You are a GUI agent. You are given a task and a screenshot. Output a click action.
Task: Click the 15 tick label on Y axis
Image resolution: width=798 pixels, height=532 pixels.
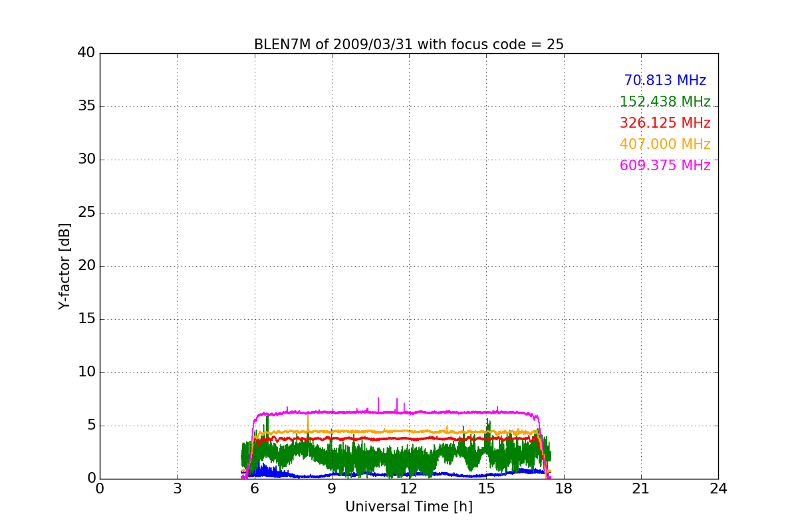click(86, 319)
